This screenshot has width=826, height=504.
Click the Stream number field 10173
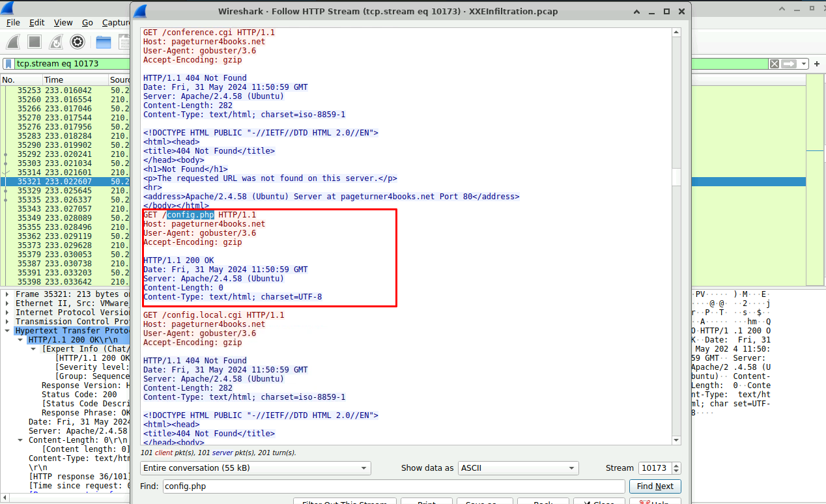pyautogui.click(x=654, y=468)
